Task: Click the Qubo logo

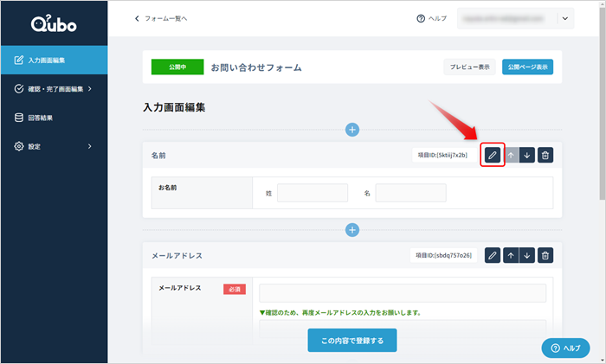Action: point(54,23)
